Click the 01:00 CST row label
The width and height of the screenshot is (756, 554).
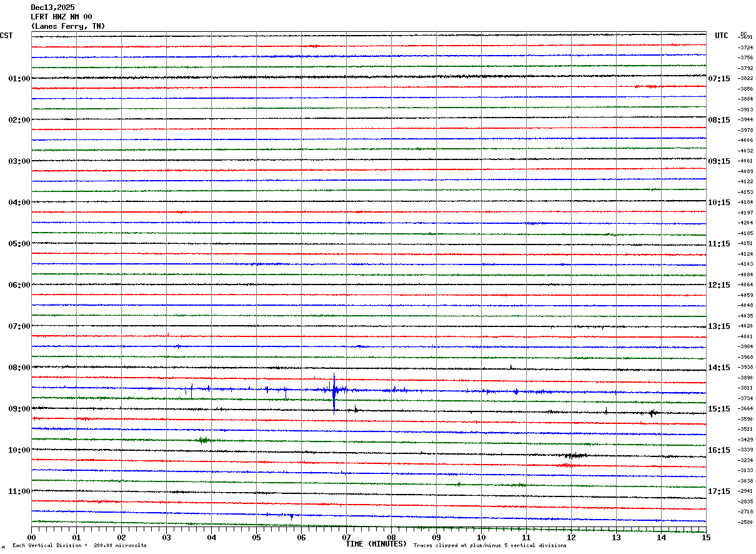tap(19, 79)
